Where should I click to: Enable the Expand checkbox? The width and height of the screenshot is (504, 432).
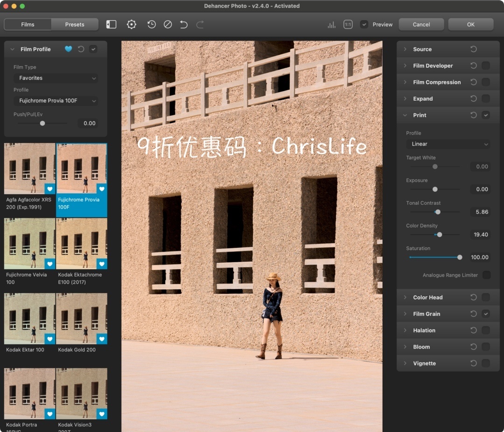(x=486, y=98)
